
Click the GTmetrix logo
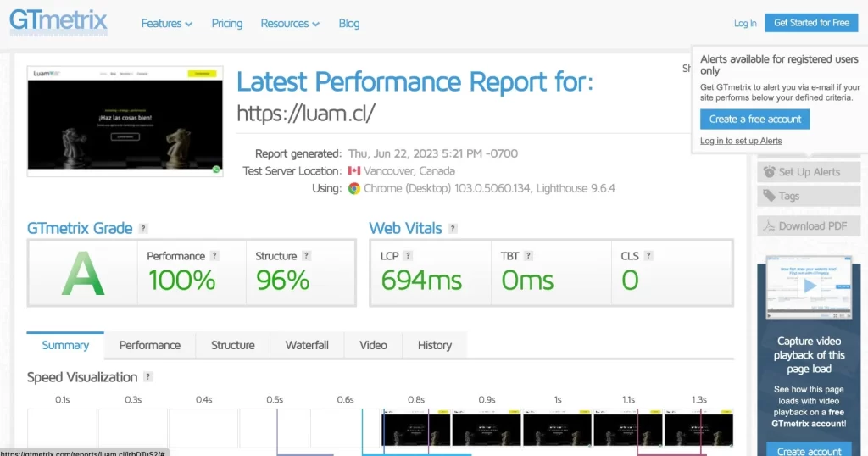pyautogui.click(x=58, y=22)
